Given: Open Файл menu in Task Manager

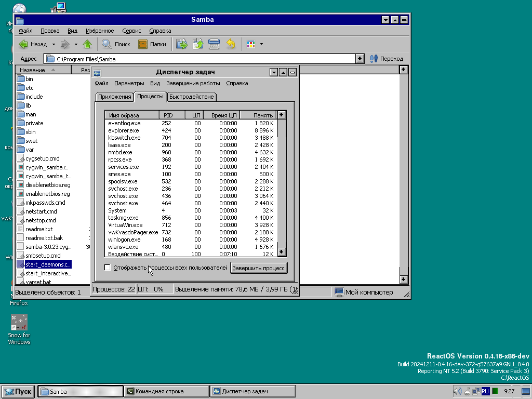Looking at the screenshot, I should point(101,84).
